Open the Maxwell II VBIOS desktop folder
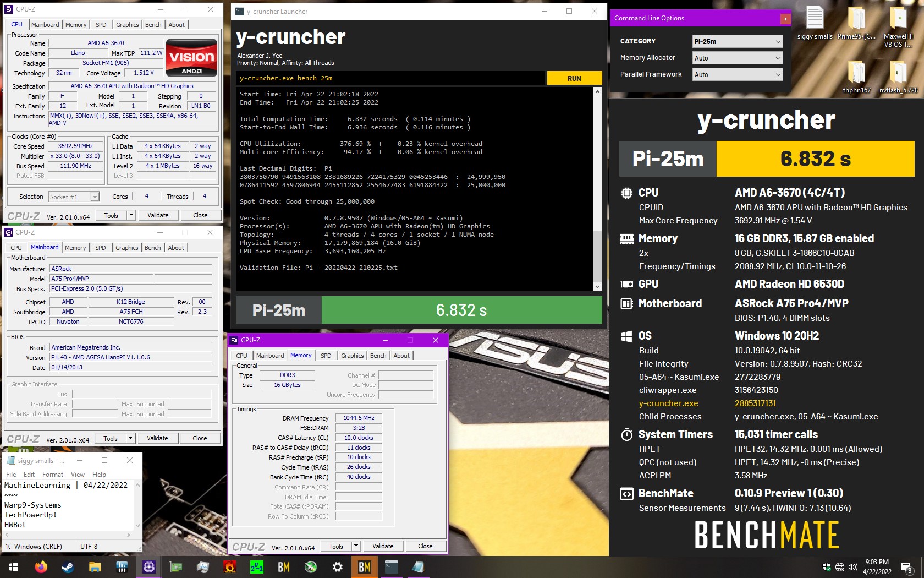Viewport: 924px width, 578px height. coord(898,26)
